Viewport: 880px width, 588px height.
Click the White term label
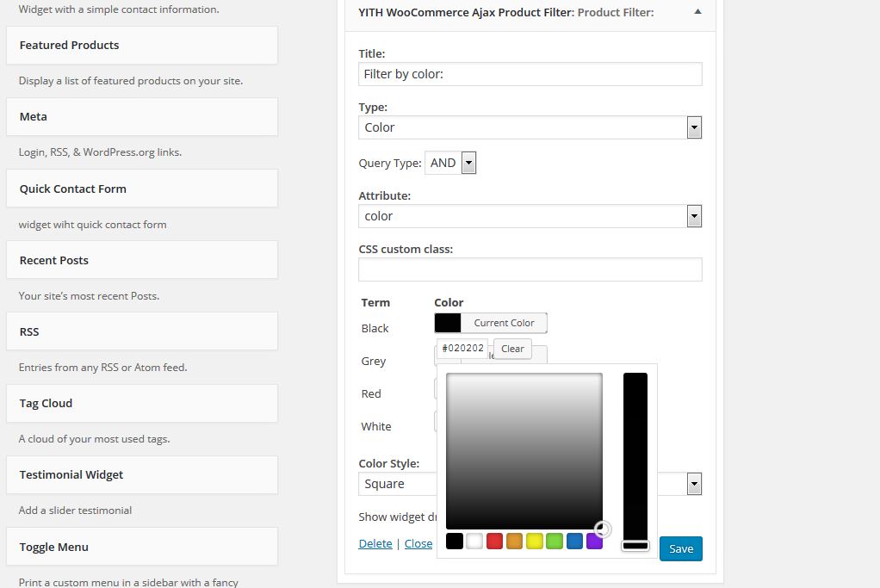[376, 426]
